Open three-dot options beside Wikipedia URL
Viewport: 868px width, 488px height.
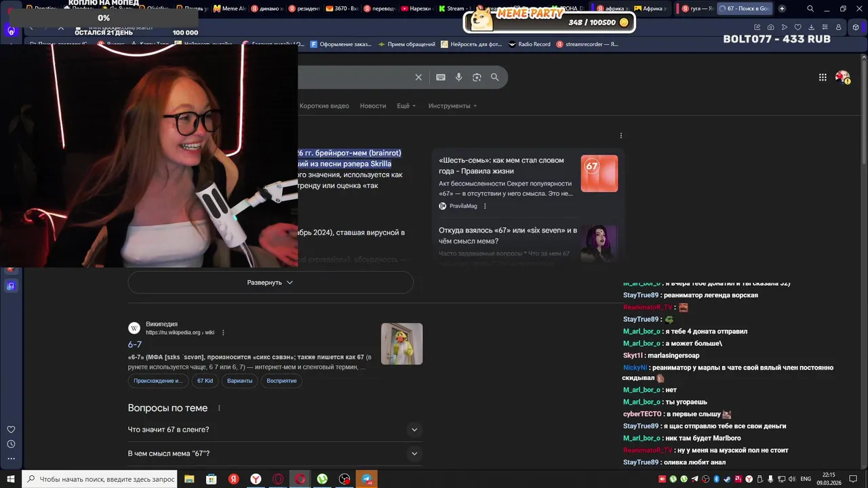click(x=223, y=333)
